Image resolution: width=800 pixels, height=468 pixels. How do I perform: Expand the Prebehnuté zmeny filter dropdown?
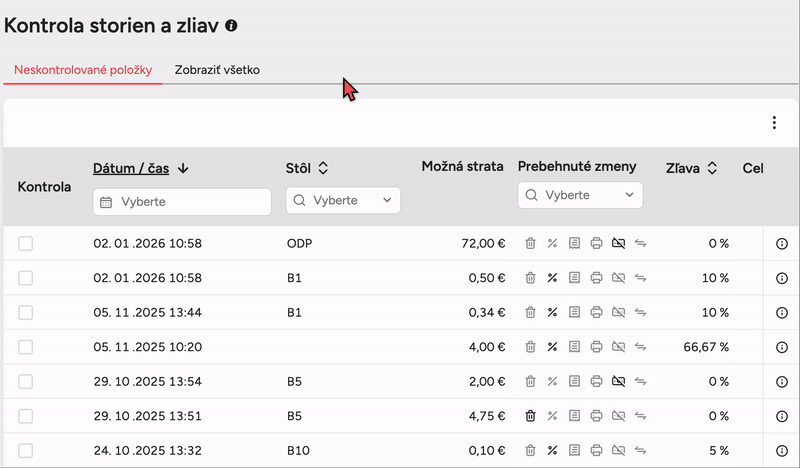580,195
